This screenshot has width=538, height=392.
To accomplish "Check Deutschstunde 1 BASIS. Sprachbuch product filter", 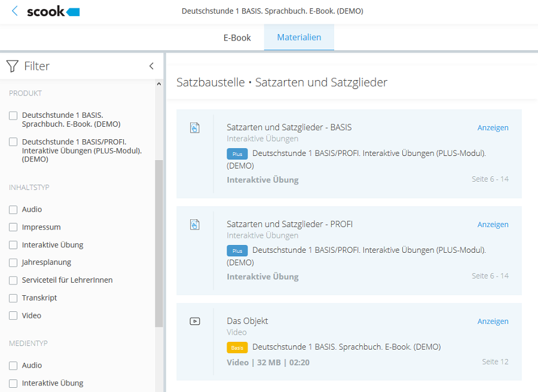I will 13,115.
